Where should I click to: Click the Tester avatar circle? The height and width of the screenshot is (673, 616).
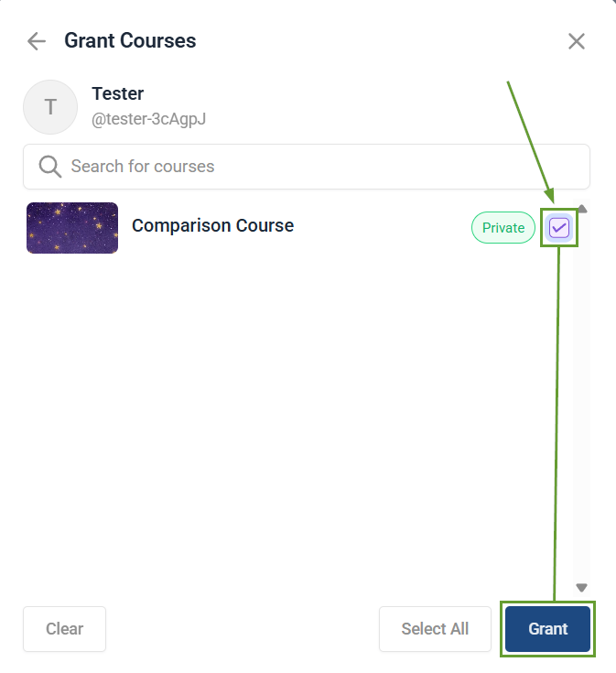(50, 107)
